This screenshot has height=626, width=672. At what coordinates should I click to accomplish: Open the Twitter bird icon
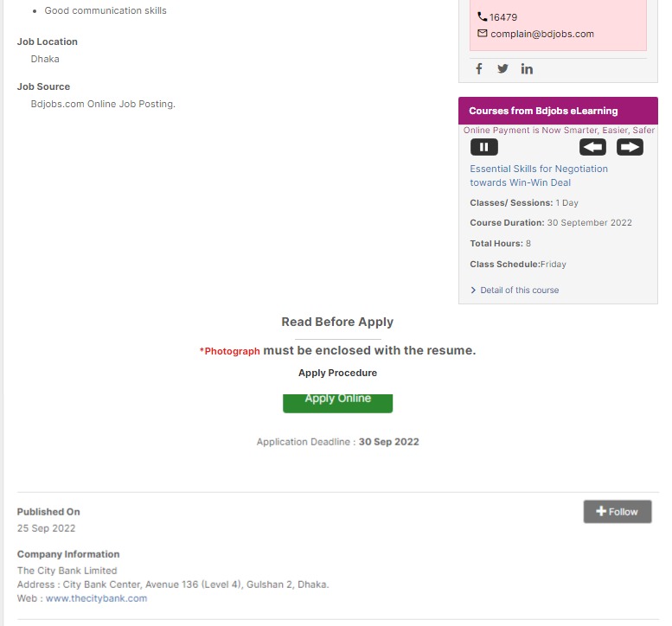click(502, 68)
